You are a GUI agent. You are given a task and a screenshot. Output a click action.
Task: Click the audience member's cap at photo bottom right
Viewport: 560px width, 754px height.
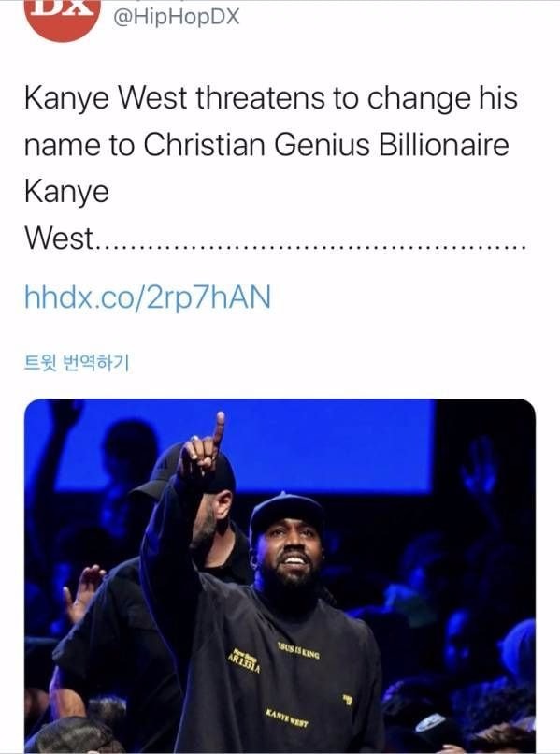pos(431,724)
